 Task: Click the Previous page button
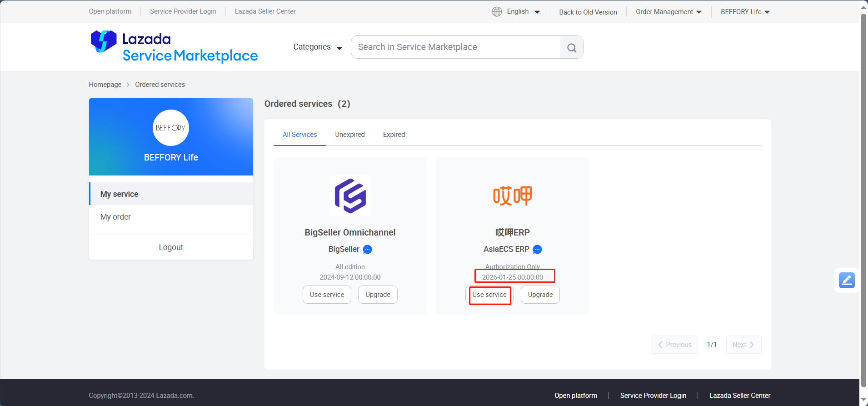[x=674, y=345]
